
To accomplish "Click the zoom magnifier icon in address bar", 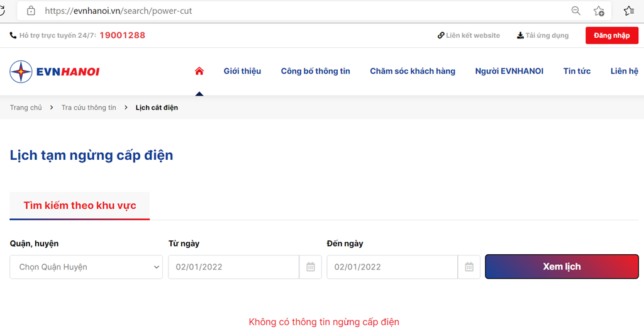I will point(576,11).
